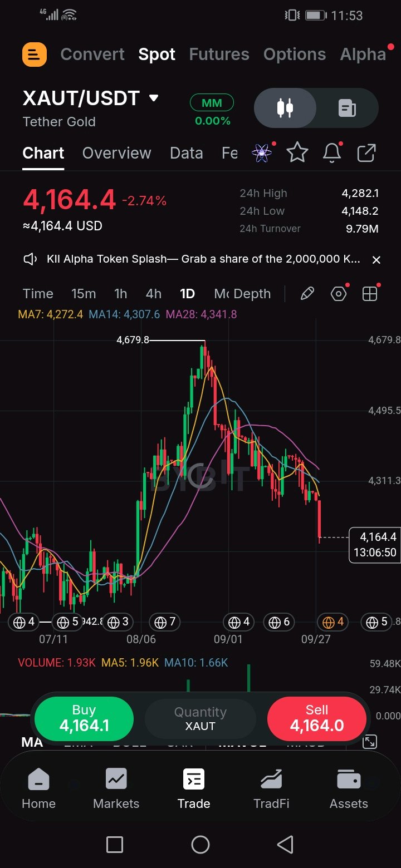Go to Home in bottom navigation

(38, 788)
